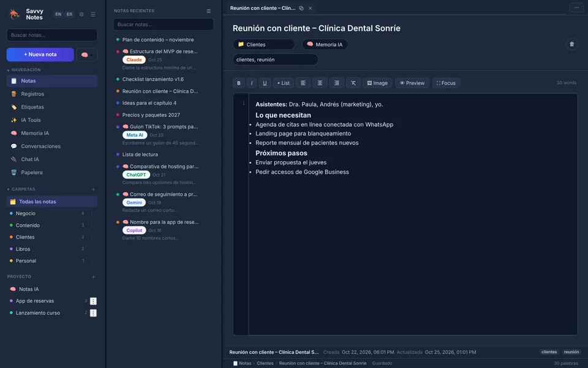Switch interface language to EN
588x368 pixels.
click(58, 14)
